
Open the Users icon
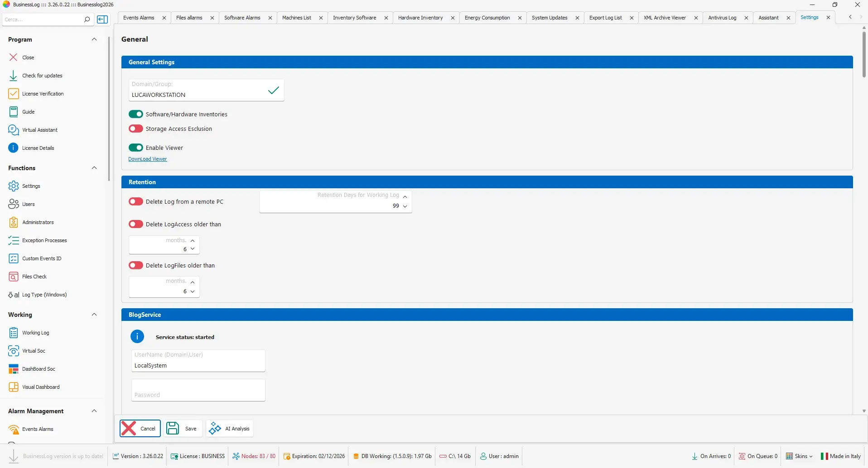coord(14,204)
